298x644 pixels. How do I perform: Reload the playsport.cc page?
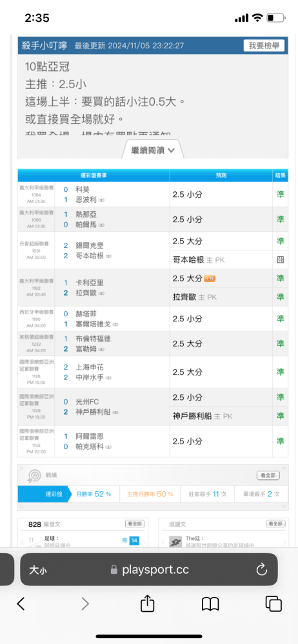262,569
